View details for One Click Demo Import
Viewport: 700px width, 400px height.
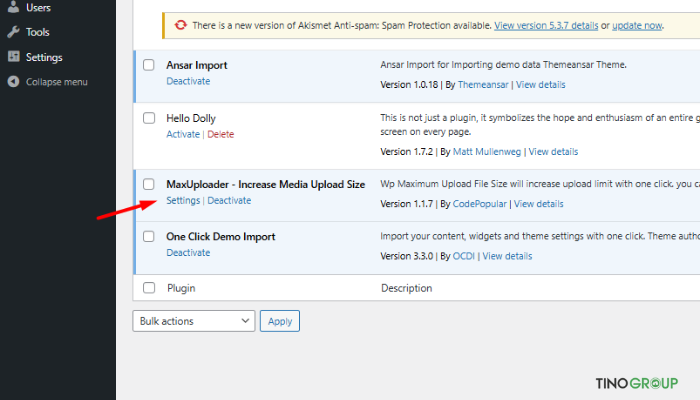pyautogui.click(x=507, y=256)
